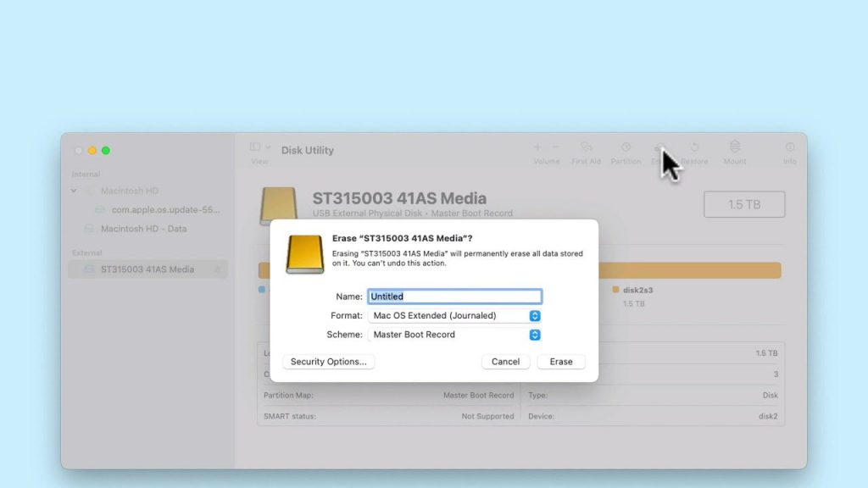This screenshot has height=488, width=868.
Task: Cancel the erase dialog
Action: coord(505,361)
